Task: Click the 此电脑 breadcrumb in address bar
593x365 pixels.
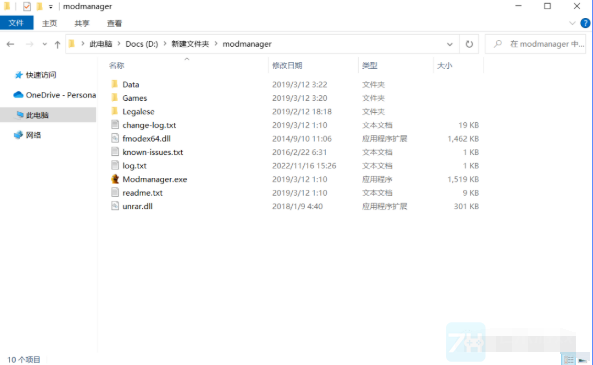Action: coord(101,44)
